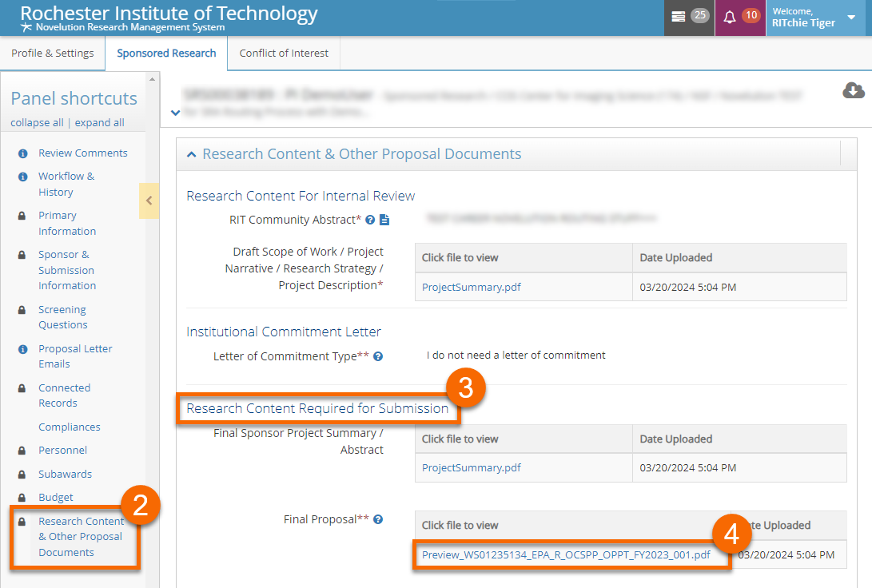Collapse the side panel using the yellow arrow
Screen dimensions: 872x588
coord(149,201)
